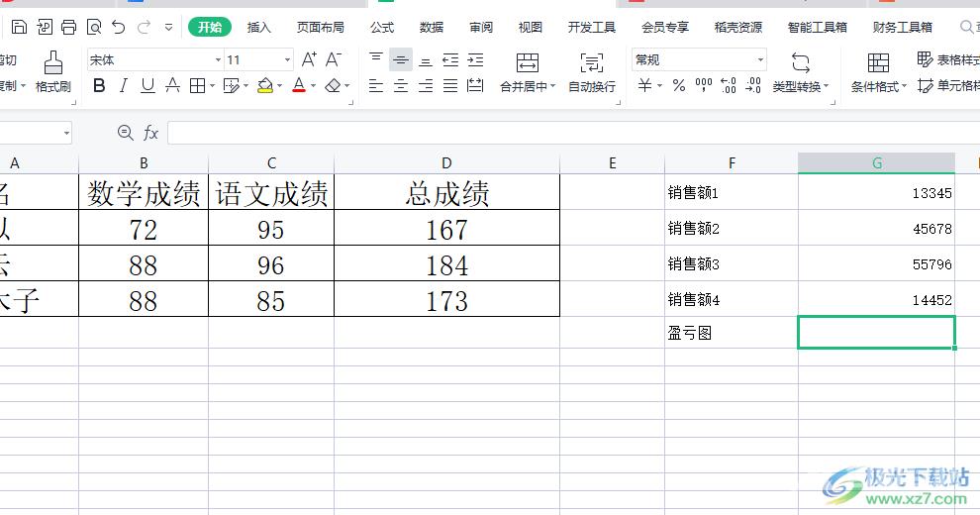Toggle Underline formatting
The image size is (980, 515).
coord(147,85)
